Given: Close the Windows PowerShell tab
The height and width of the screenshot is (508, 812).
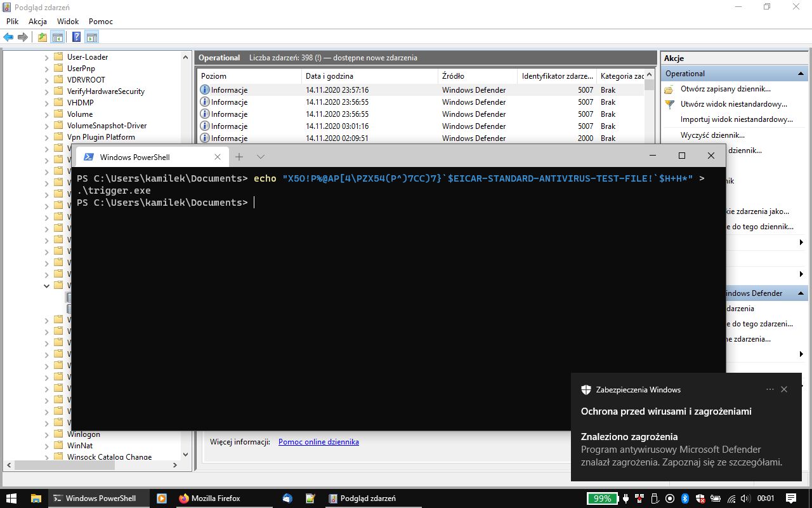Looking at the screenshot, I should pyautogui.click(x=218, y=157).
